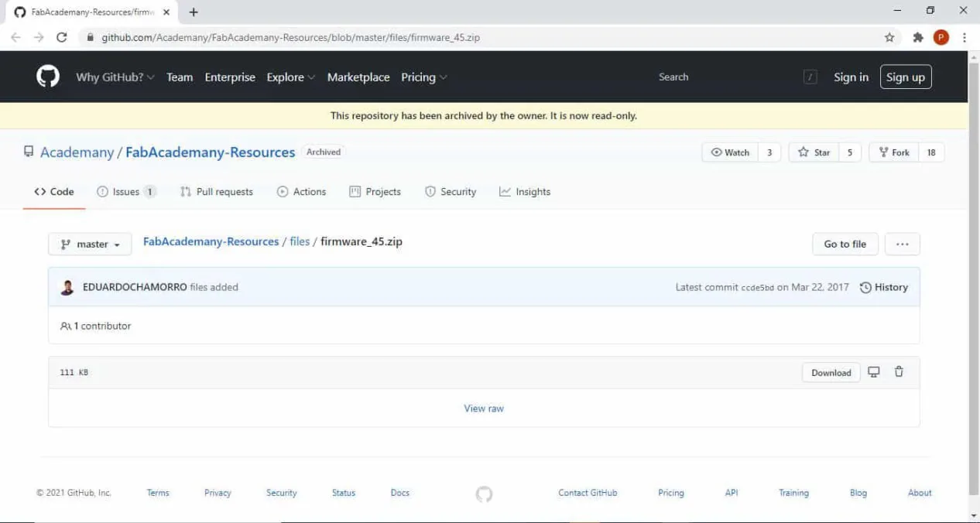The height and width of the screenshot is (523, 980).
Task: Open the Team menu item
Action: point(180,77)
